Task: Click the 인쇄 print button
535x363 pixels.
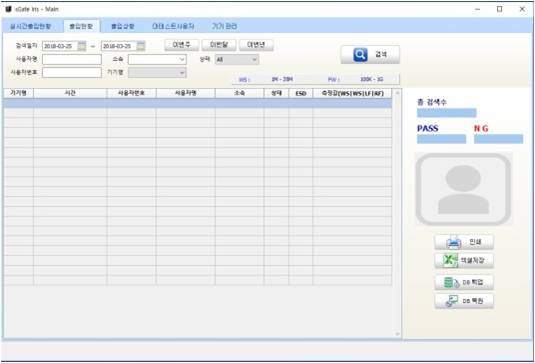Action: pyautogui.click(x=464, y=242)
